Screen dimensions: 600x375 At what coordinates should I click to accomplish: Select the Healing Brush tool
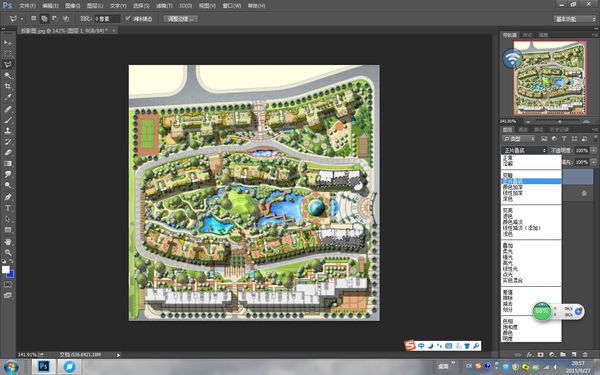8,109
